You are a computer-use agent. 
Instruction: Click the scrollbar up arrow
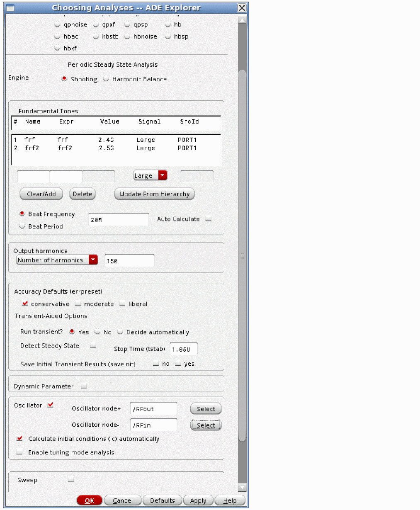click(243, 19)
